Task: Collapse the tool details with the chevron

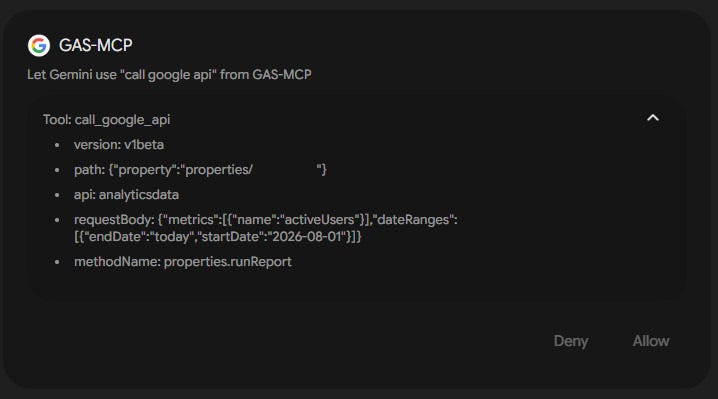Action: (653, 118)
